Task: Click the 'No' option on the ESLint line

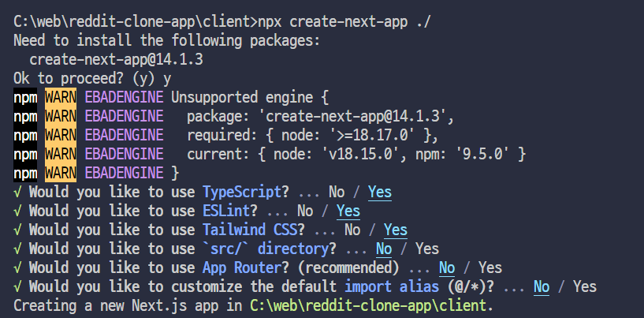Action: pos(305,211)
